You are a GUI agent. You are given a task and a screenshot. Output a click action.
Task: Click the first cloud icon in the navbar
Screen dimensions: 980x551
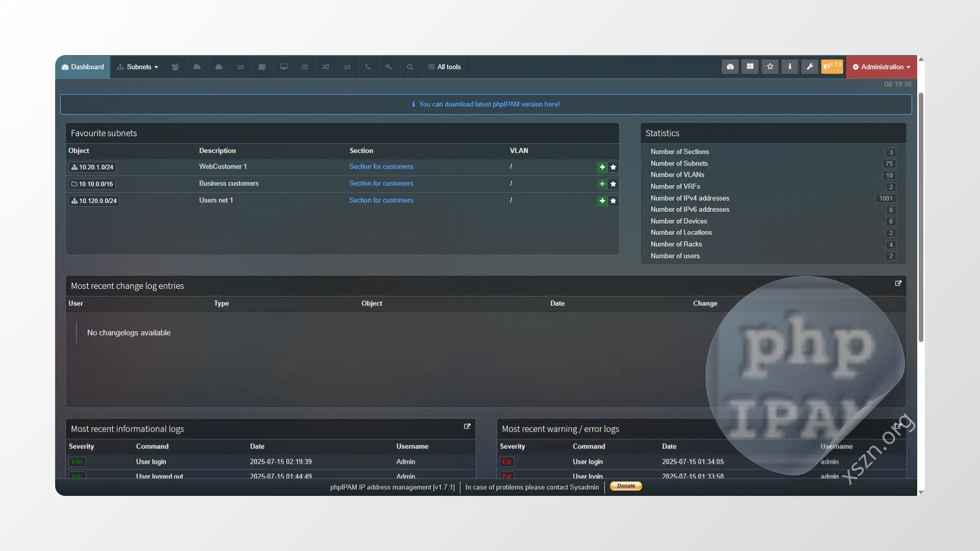(197, 67)
